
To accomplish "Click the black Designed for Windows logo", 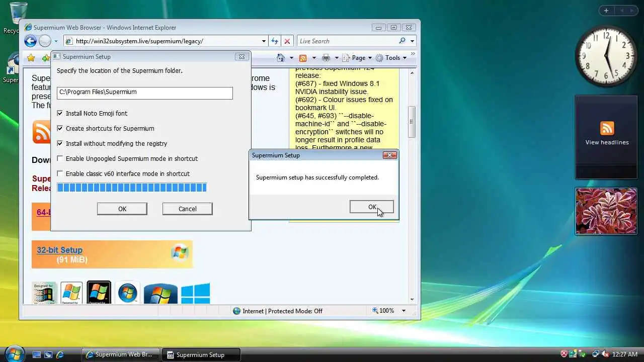I will point(99,293).
